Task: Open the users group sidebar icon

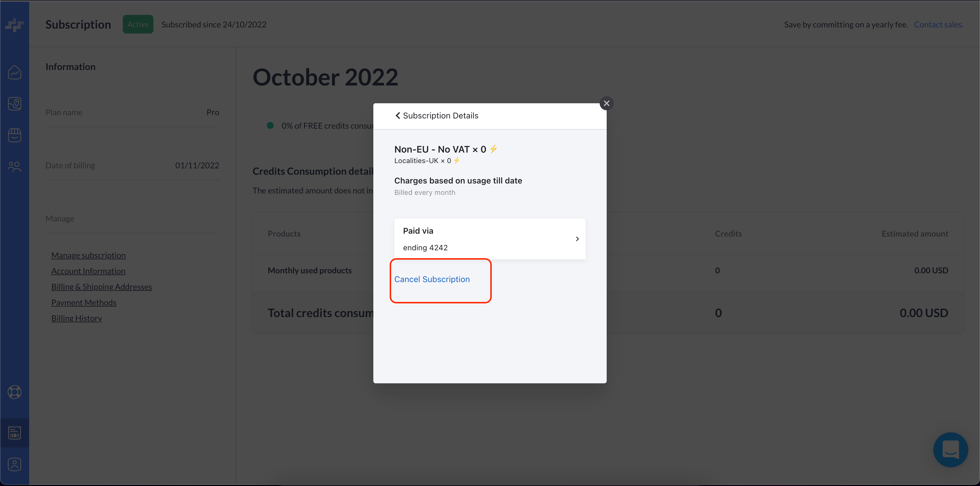Action: [15, 166]
